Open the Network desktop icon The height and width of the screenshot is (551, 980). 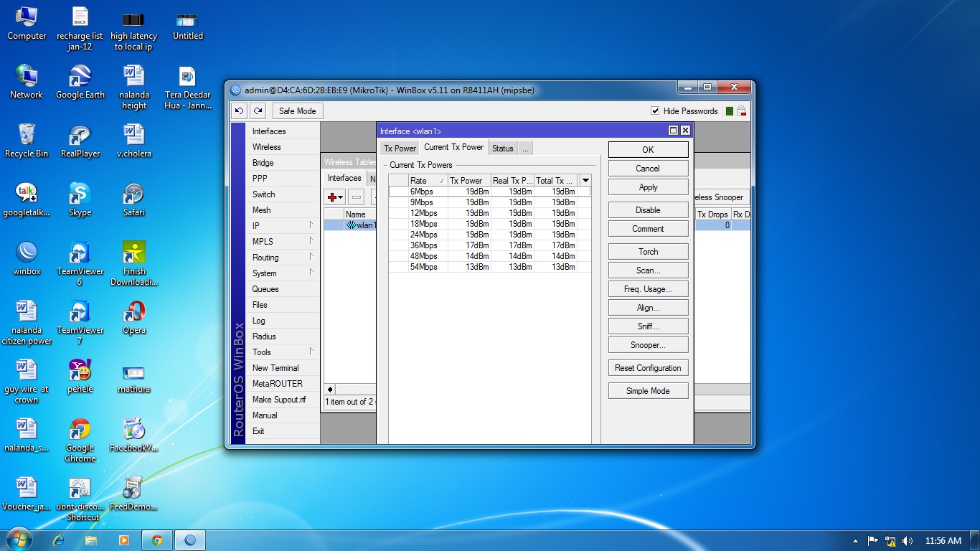27,82
